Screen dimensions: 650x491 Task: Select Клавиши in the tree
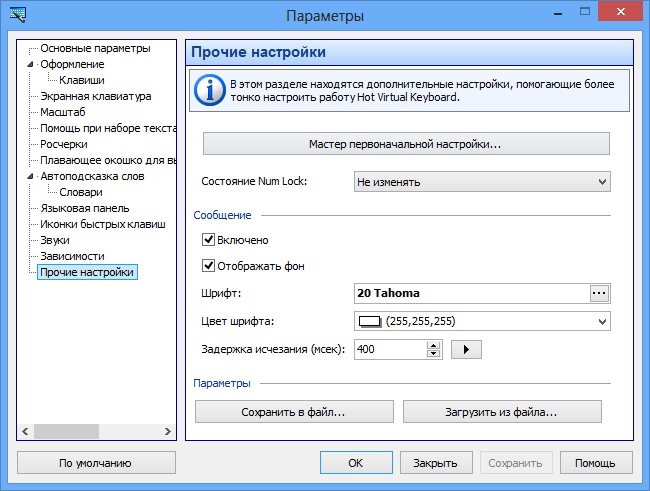coord(82,80)
